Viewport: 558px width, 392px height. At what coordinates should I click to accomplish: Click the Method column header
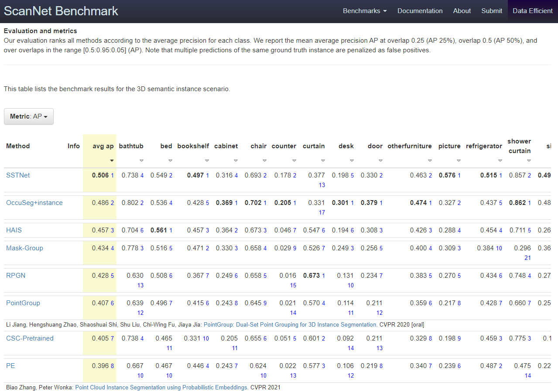coord(18,146)
